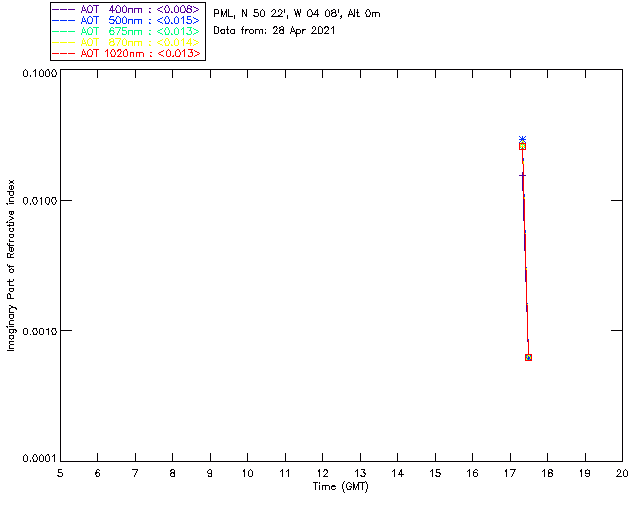Click the AOT 1020nm legend entry
This screenshot has width=640, height=512.
[x=127, y=53]
